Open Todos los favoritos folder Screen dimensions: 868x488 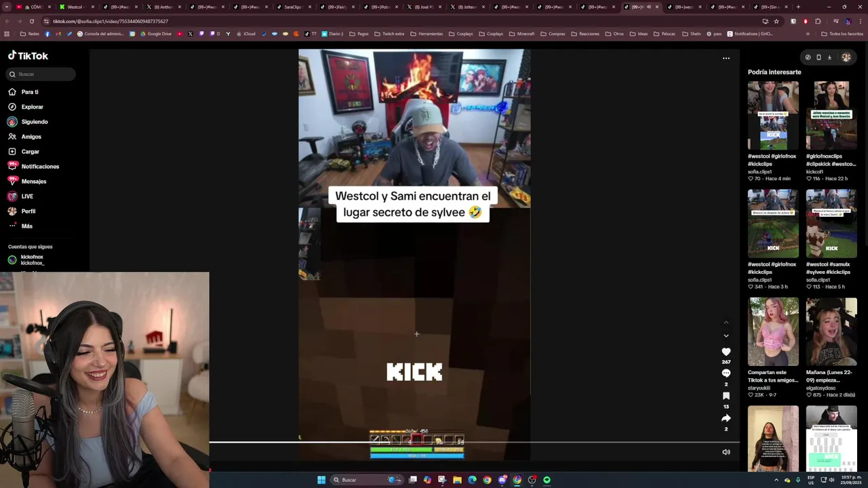[x=842, y=34]
